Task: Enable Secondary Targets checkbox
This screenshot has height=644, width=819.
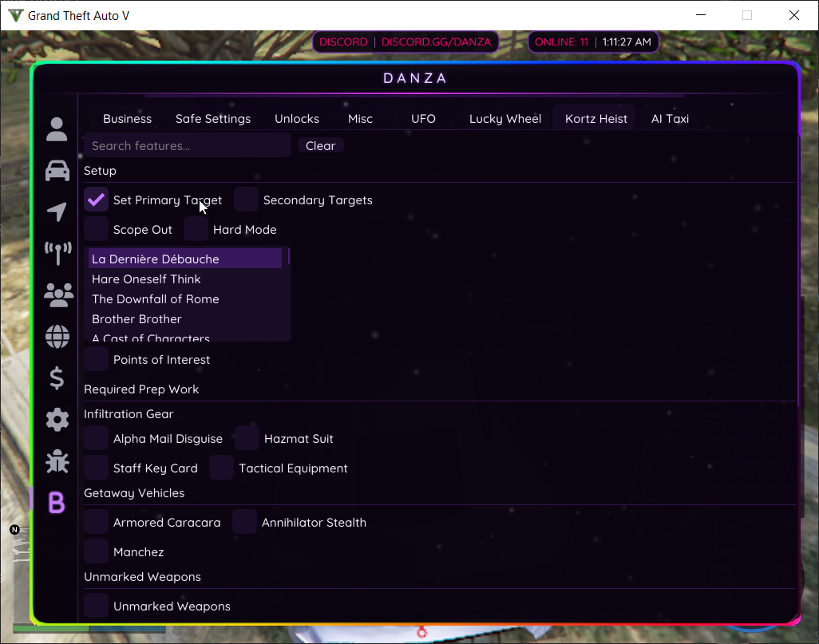Action: [x=246, y=200]
